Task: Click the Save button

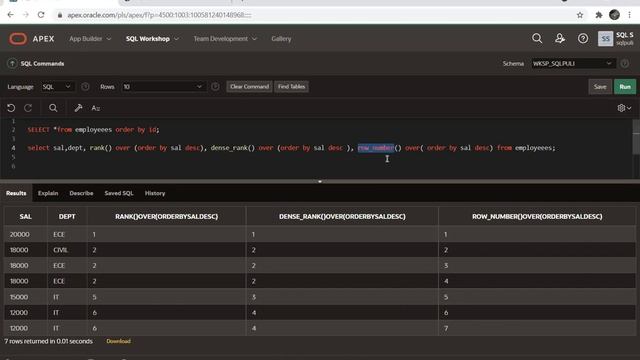Action: (x=600, y=87)
